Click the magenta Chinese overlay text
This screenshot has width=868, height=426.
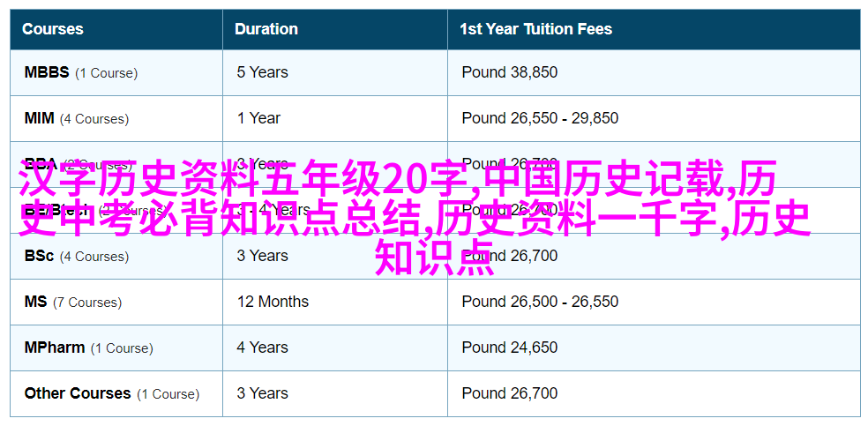tap(415, 217)
